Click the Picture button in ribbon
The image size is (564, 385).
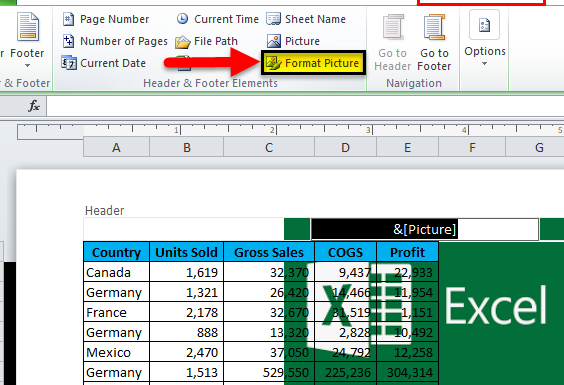[293, 41]
